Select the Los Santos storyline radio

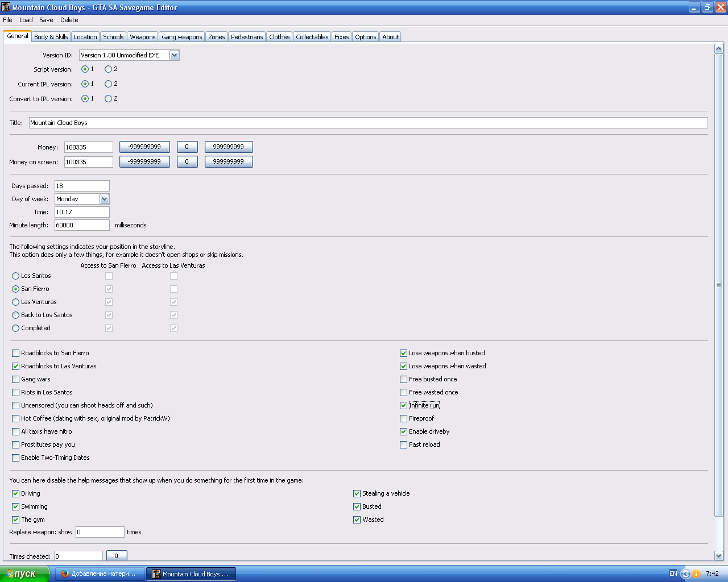[16, 276]
